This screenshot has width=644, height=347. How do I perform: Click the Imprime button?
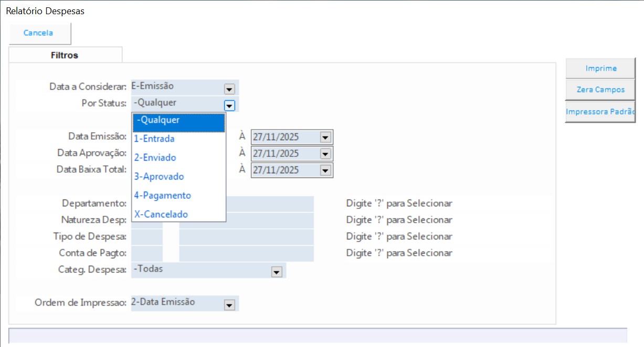coord(600,68)
